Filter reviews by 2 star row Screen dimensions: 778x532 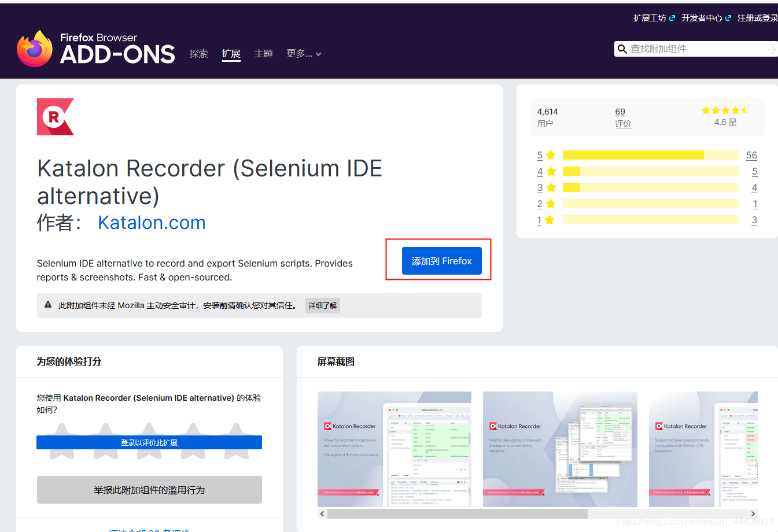tap(647, 204)
